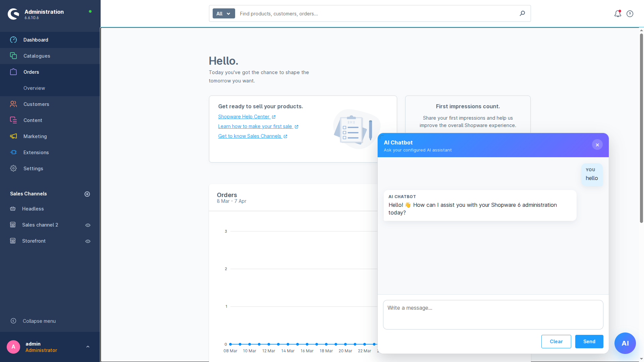Open the Dashboard gauge icon
The height and width of the screenshot is (362, 644).
click(13, 40)
